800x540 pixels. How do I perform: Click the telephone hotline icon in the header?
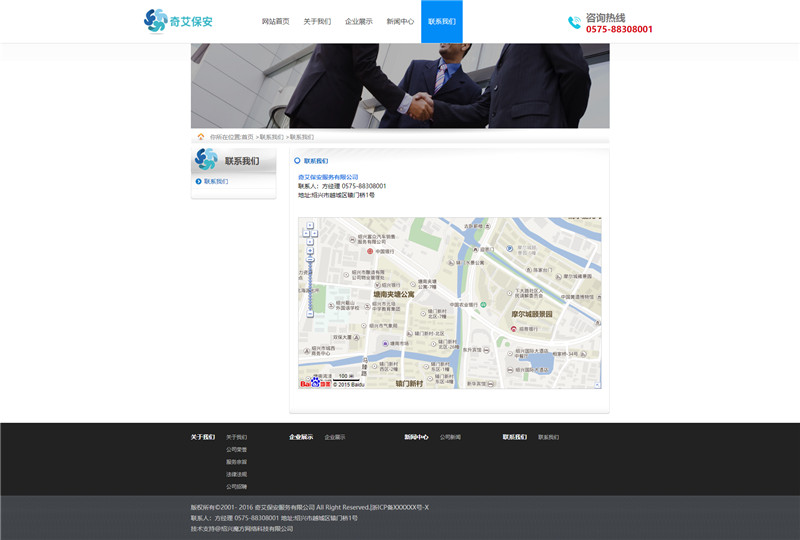click(574, 22)
